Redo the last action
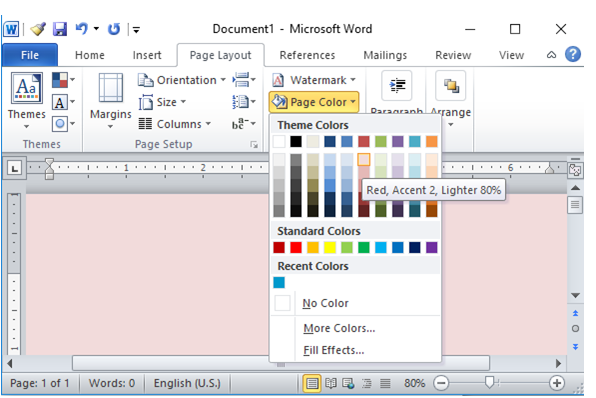The image size is (596, 398). coord(114,29)
